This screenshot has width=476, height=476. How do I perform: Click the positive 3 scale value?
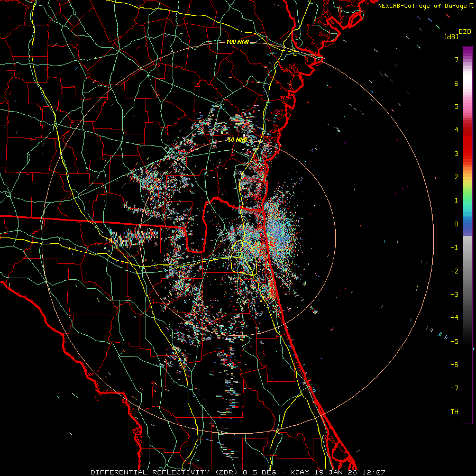coord(456,153)
